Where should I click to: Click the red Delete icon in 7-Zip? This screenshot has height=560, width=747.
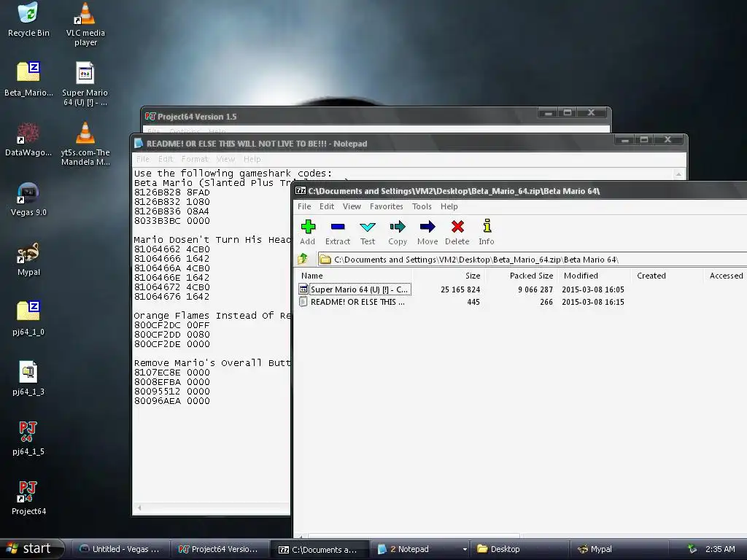click(457, 232)
